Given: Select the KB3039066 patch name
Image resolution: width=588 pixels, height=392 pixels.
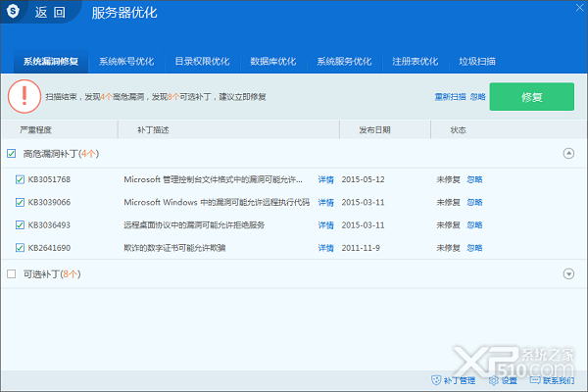Looking at the screenshot, I should tap(49, 202).
